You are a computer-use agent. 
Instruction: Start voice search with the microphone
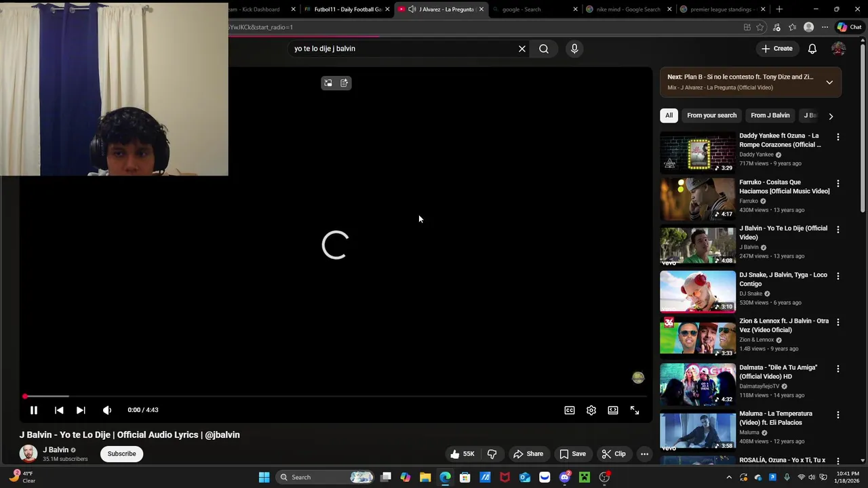[x=574, y=49]
